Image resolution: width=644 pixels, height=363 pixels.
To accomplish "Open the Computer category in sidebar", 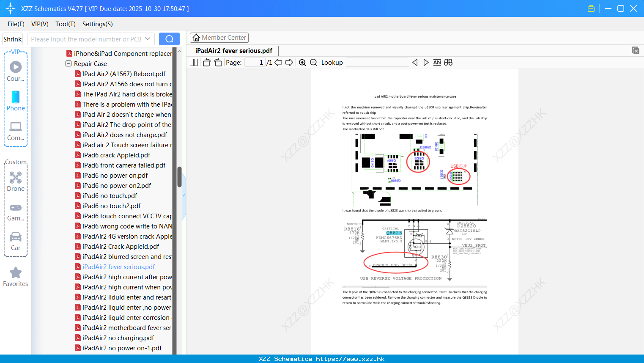I will point(16,131).
